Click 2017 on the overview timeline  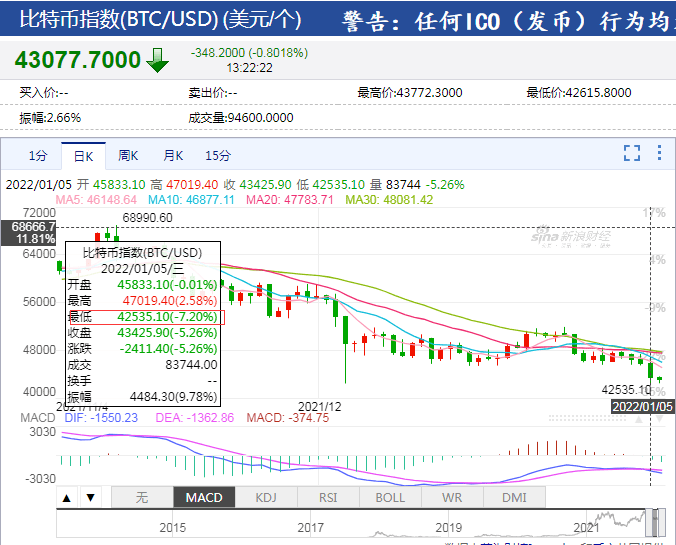(310, 528)
